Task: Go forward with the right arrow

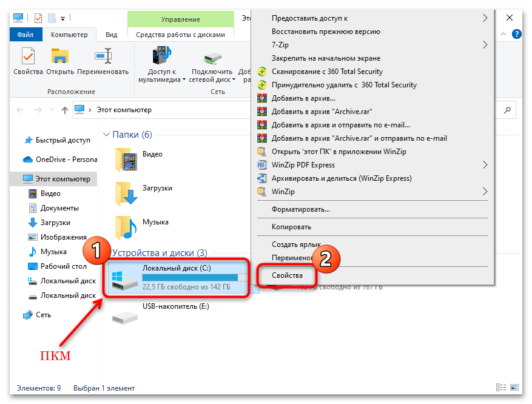Action: pos(38,110)
